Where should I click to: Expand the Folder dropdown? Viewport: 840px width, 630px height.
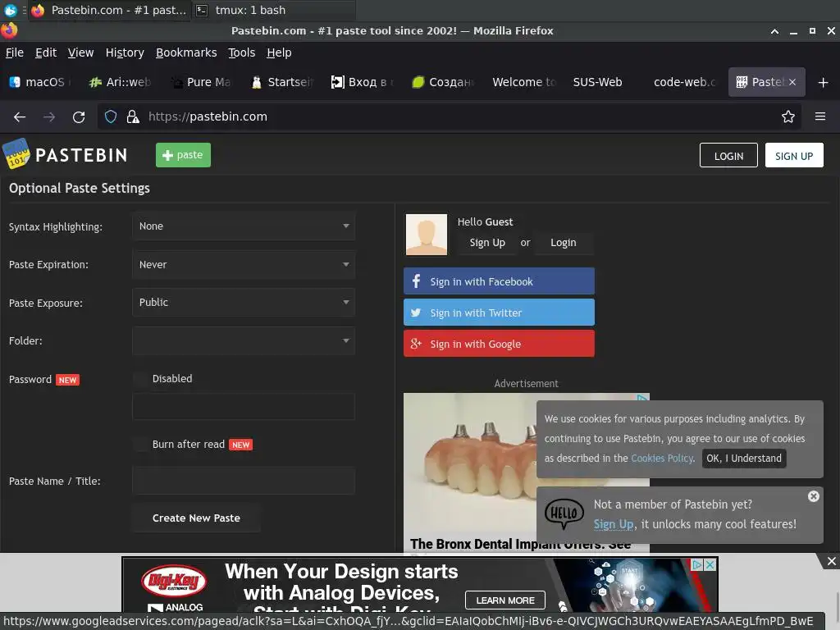tap(244, 340)
